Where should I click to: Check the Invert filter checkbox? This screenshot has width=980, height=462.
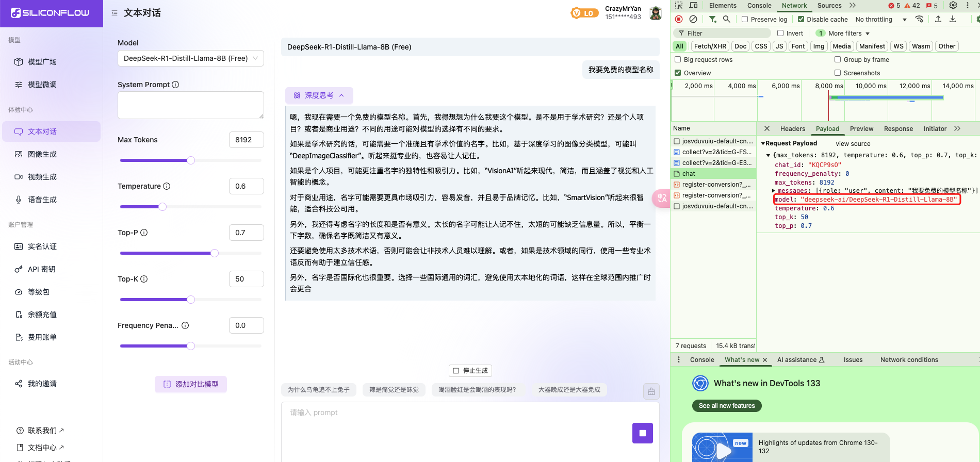point(780,34)
